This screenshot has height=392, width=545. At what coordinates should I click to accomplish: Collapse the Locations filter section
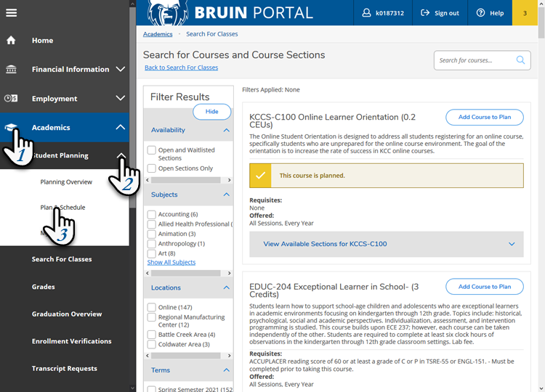(226, 287)
